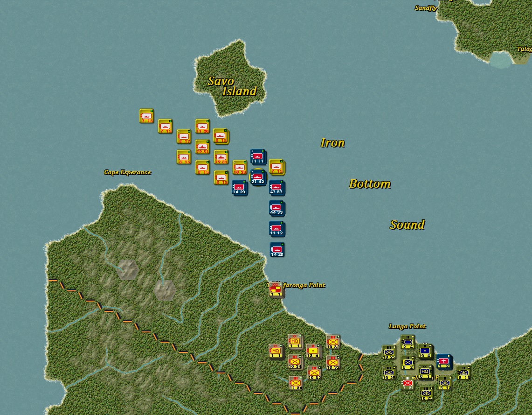Select the yellow artillery 13 6 counter

tap(313, 351)
